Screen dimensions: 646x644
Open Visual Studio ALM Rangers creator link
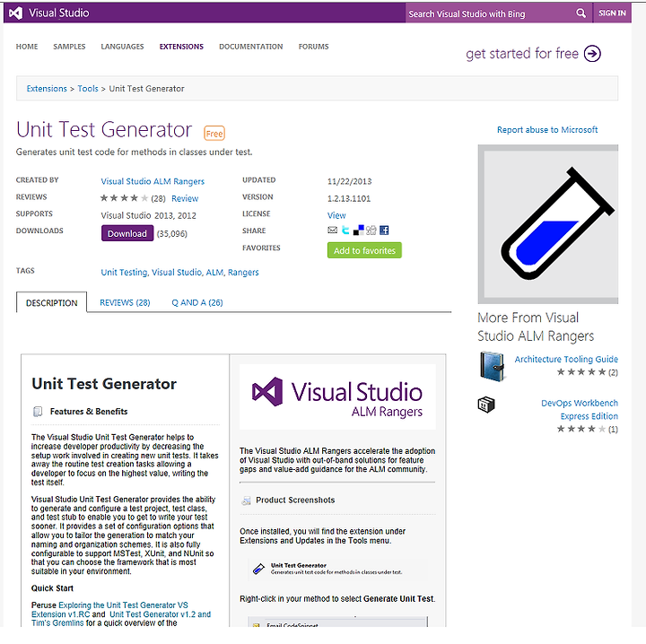[153, 181]
